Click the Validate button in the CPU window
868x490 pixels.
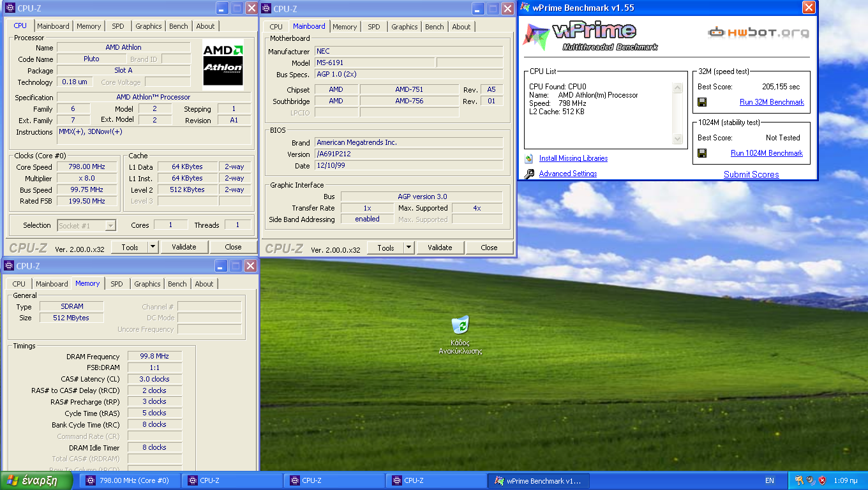tap(184, 247)
